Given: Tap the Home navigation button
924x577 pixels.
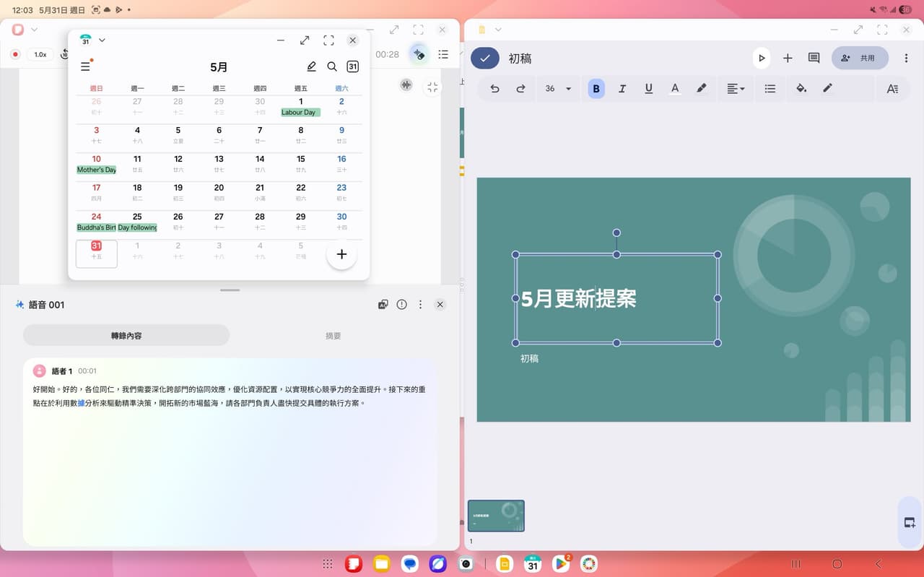Looking at the screenshot, I should point(837,564).
